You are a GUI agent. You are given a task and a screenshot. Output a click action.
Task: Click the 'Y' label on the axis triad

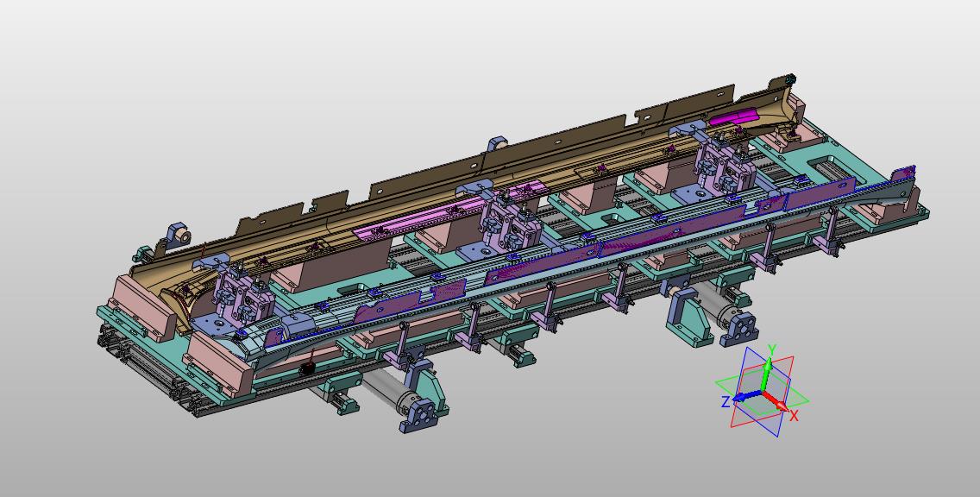772,350
